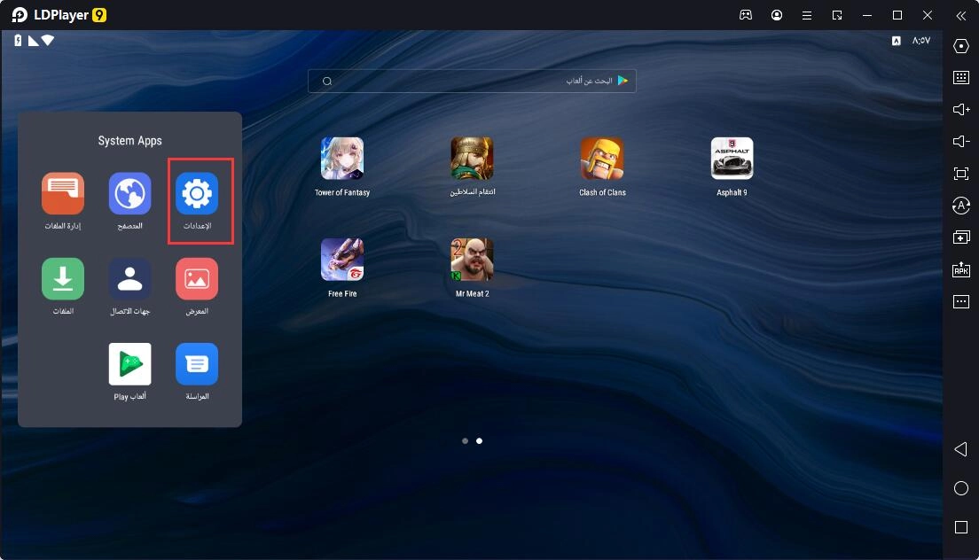Launch Free Fire
Screen dimensions: 979x560
coord(342,260)
